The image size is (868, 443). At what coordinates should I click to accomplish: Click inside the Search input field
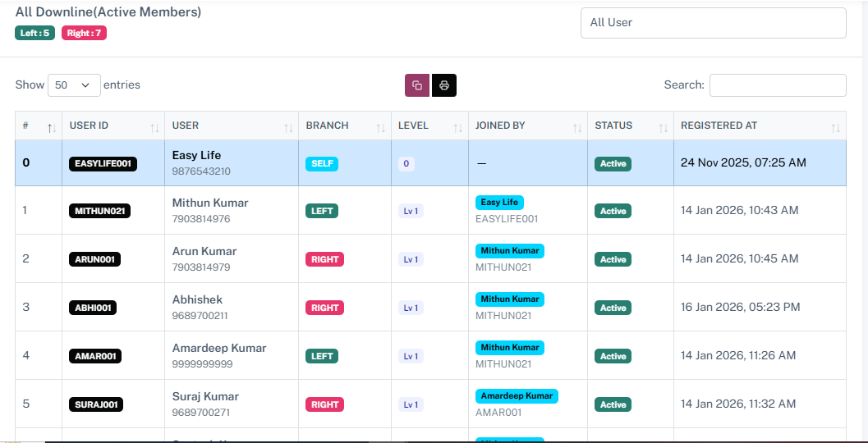coord(777,85)
